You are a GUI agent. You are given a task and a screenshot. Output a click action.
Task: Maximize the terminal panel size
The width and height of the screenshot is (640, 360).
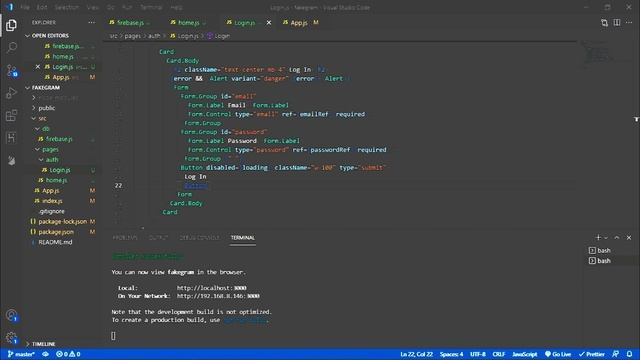pos(617,238)
